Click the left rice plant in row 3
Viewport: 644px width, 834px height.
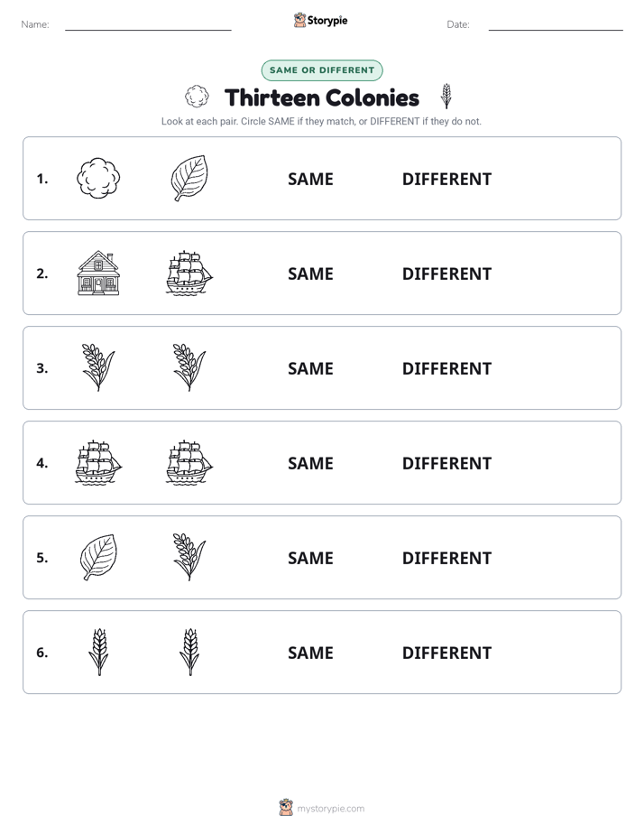point(98,367)
